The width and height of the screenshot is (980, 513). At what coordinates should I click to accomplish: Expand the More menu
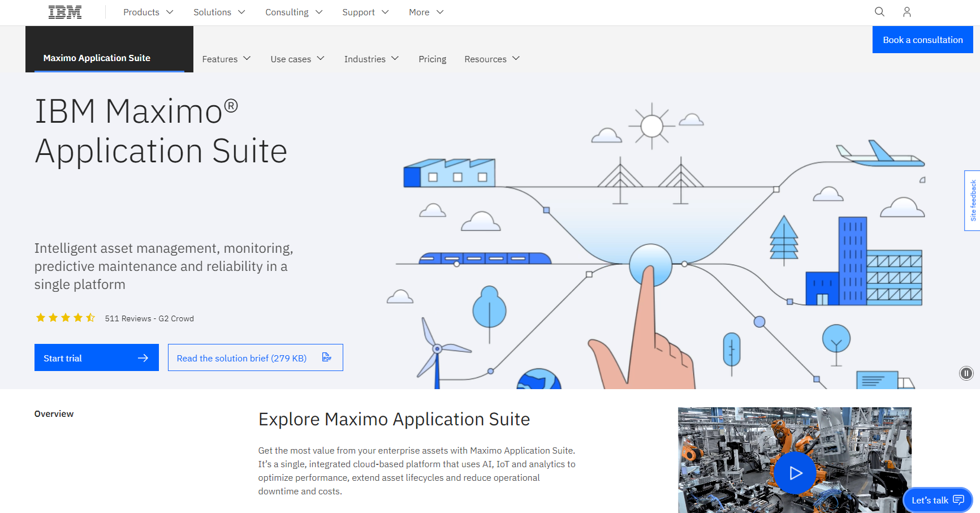coord(426,12)
